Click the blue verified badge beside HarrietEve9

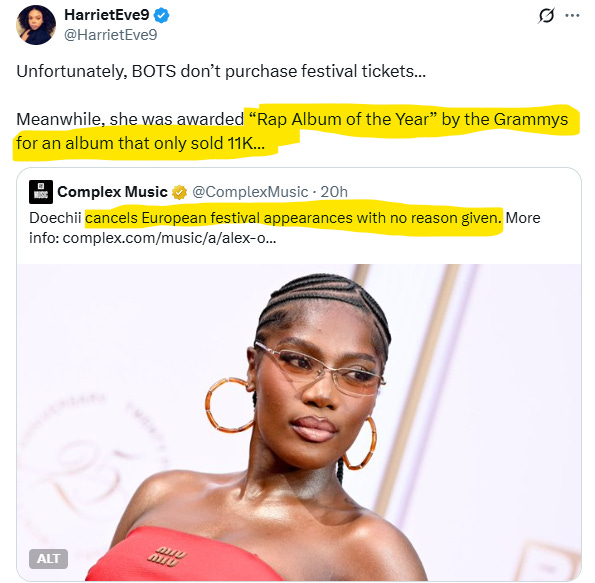point(162,16)
